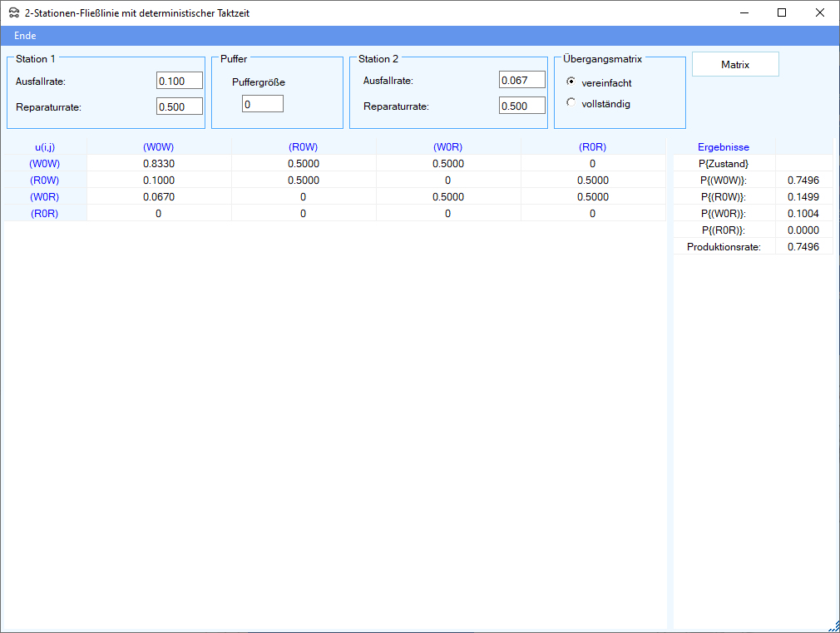Edit Station 1 Reparaturrate field
The width and height of the screenshot is (840, 633).
180,106
